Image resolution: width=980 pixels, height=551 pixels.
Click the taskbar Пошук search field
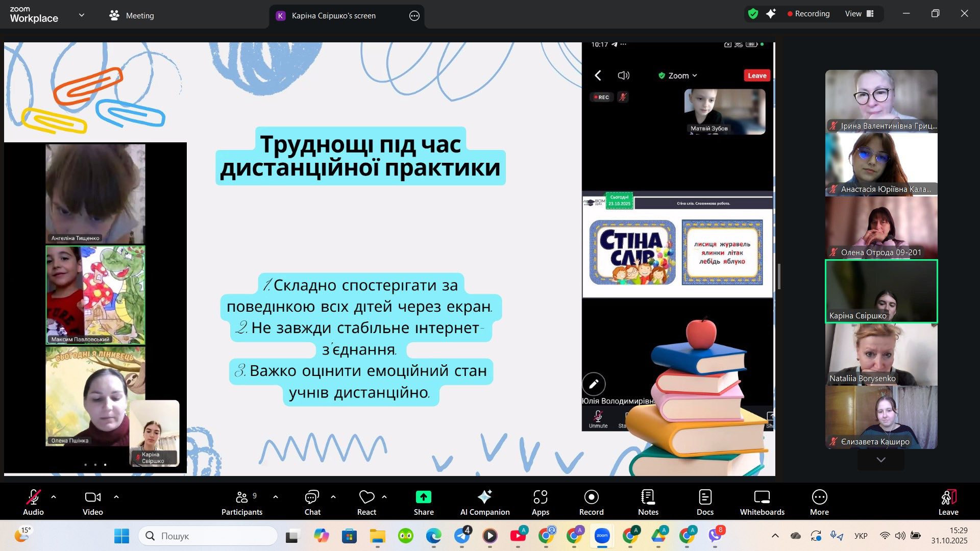[x=208, y=536]
